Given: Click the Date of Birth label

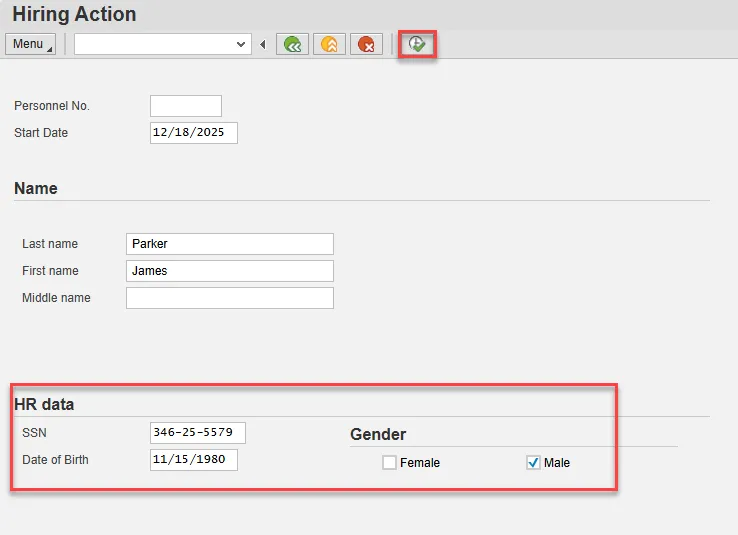Looking at the screenshot, I should point(56,460).
